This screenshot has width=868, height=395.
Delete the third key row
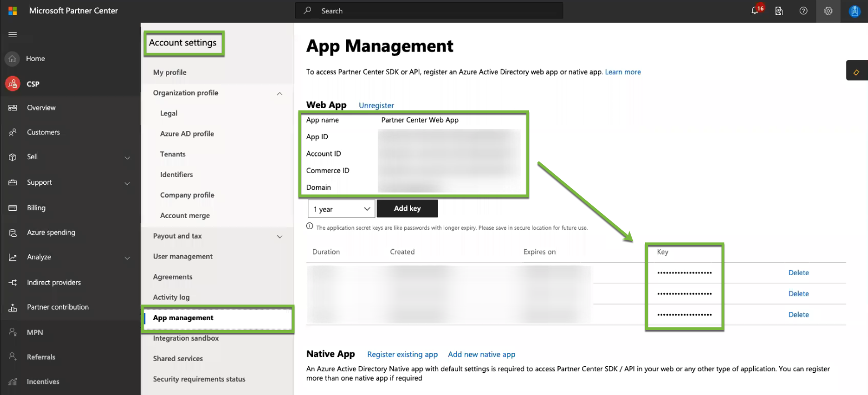point(799,315)
